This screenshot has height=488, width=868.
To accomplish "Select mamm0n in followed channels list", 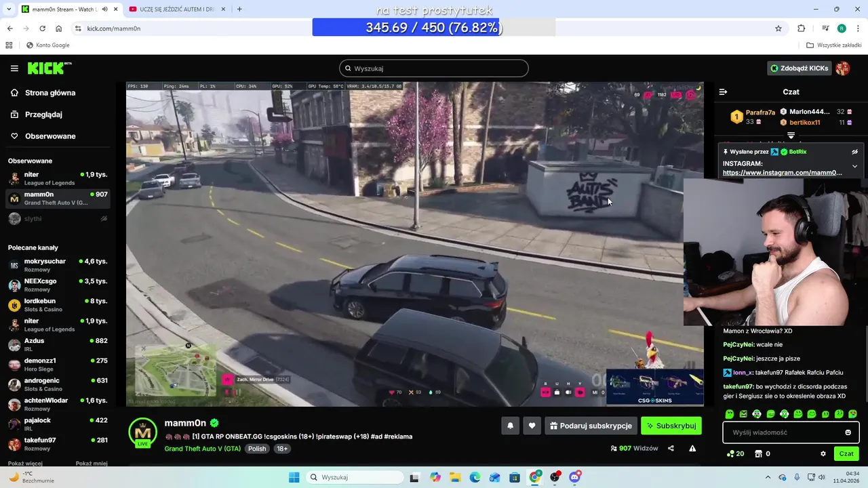I will [x=57, y=199].
